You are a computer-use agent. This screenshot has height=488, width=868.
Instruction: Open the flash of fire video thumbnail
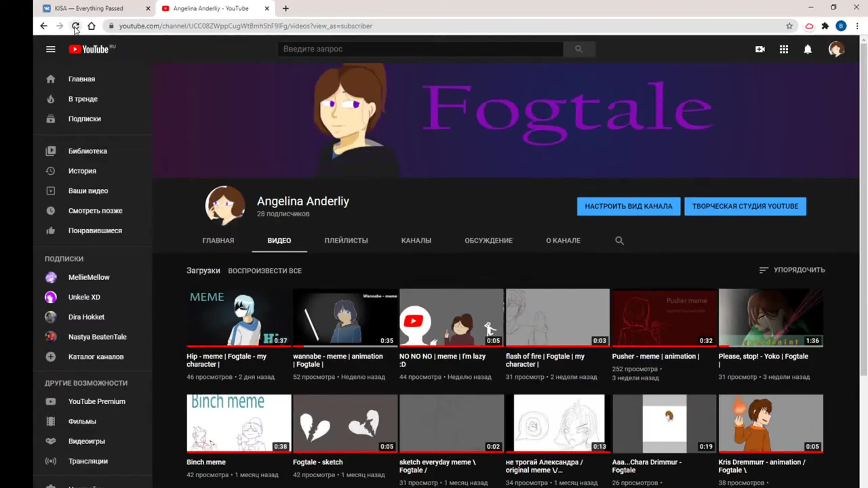click(x=558, y=317)
